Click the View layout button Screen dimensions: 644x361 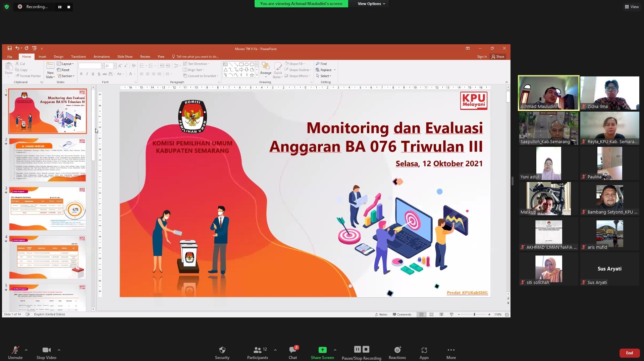[x=632, y=7]
